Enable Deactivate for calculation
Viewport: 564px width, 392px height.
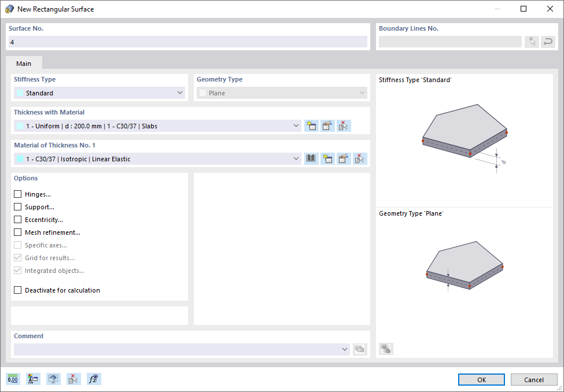coord(17,290)
